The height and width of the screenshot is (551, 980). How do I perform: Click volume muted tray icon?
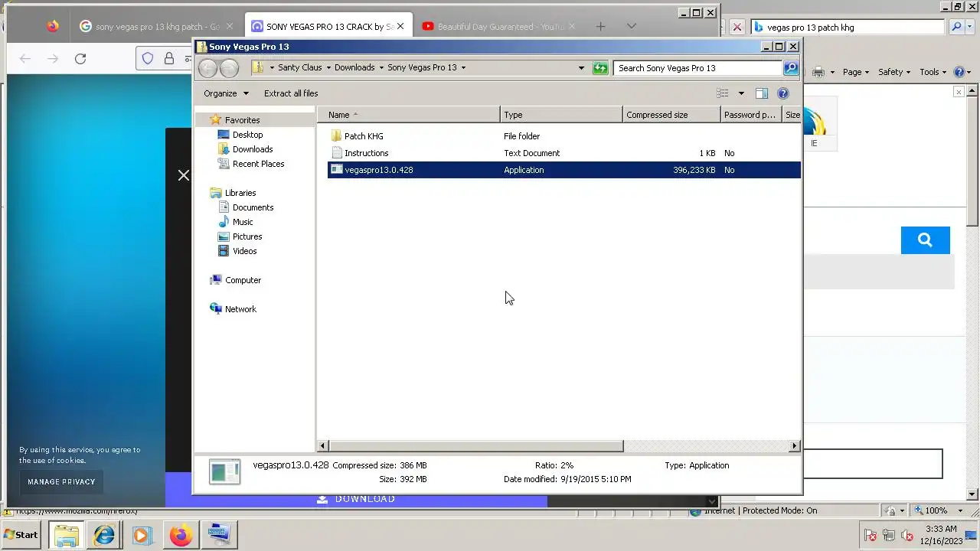[x=907, y=536]
